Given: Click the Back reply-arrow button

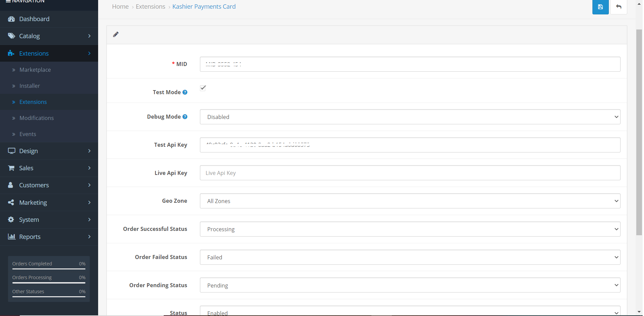Looking at the screenshot, I should pyautogui.click(x=619, y=7).
